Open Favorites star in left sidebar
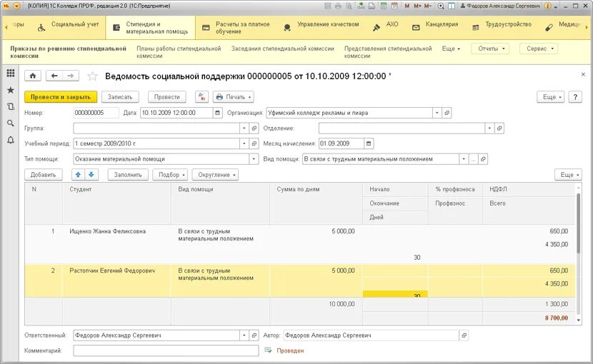Image resolution: width=593 pixels, height=364 pixels. (x=11, y=90)
